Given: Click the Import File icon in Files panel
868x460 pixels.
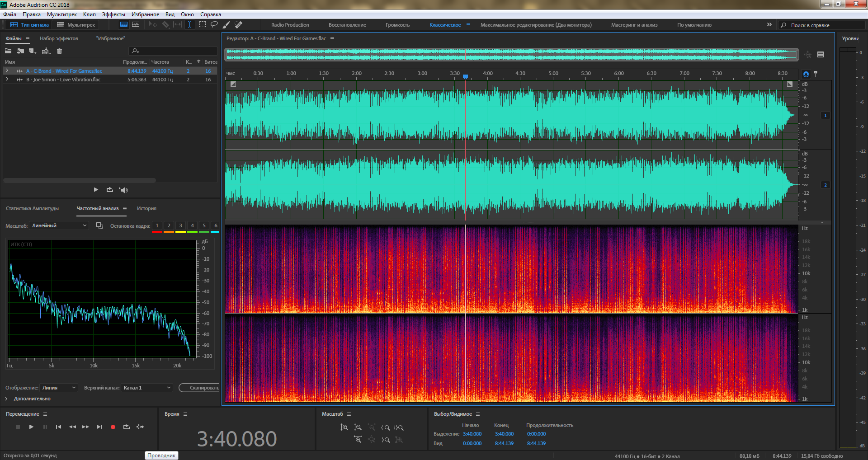Looking at the screenshot, I should click(x=20, y=51).
